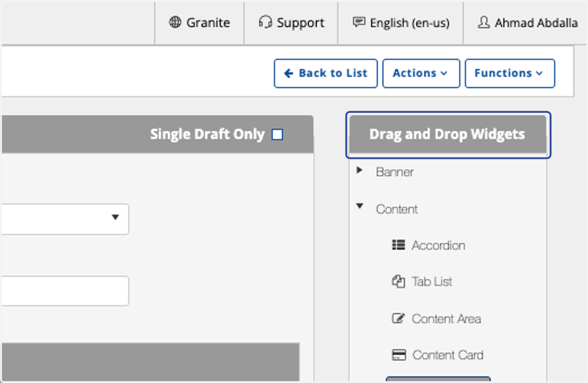Select the Content Card widget icon

pyautogui.click(x=399, y=355)
